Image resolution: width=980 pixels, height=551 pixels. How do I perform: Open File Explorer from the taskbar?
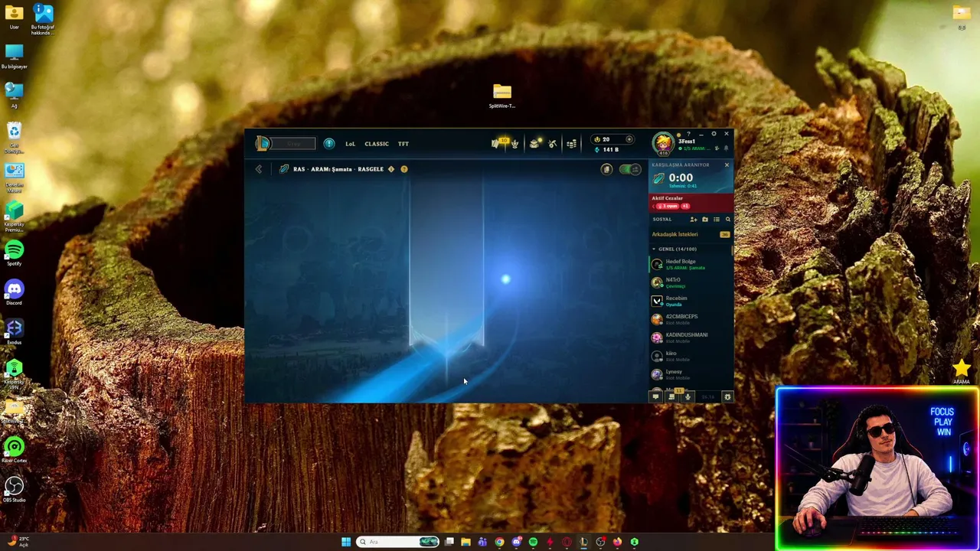[465, 542]
